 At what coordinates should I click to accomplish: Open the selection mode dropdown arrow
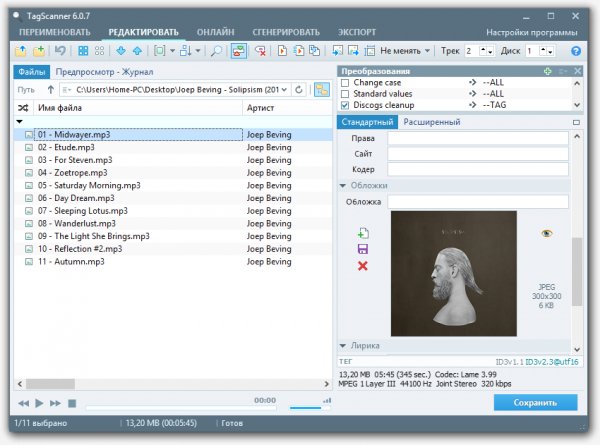(172, 51)
